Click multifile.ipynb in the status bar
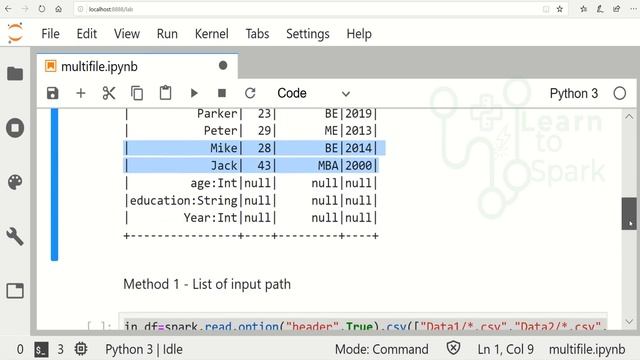The image size is (640, 360). 587,349
